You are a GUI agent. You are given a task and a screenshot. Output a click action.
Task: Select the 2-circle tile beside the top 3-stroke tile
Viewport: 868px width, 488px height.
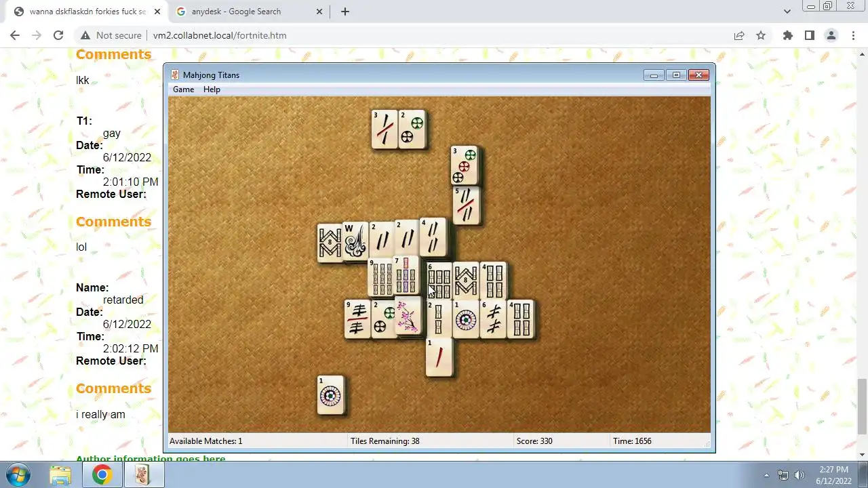pyautogui.click(x=412, y=129)
